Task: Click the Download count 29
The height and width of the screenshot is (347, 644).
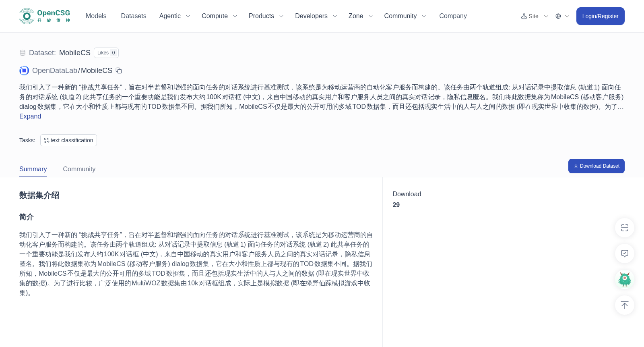Action: [396, 205]
